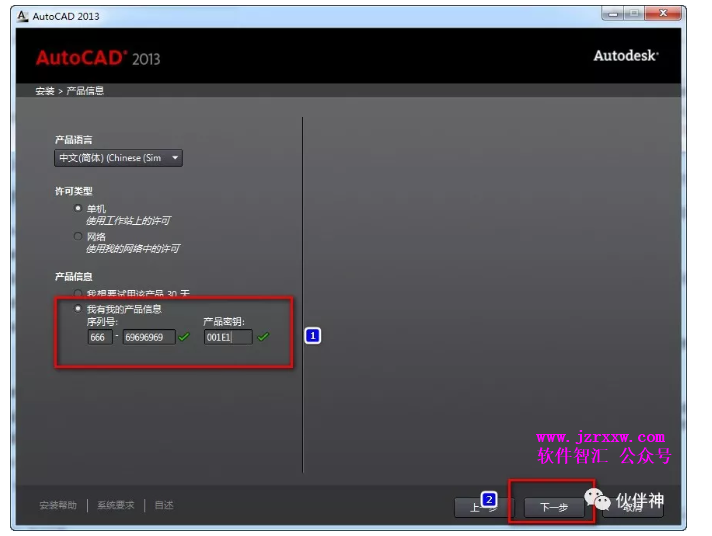Select 我有我的产品信息 radio button
Viewport: 712px width, 536px height.
click(78, 309)
